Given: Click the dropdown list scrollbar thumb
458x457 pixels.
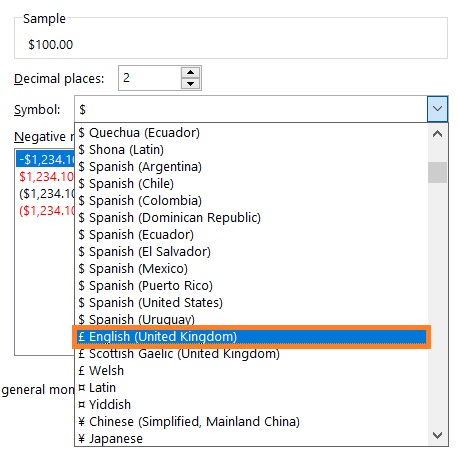Looking at the screenshot, I should pos(437,172).
